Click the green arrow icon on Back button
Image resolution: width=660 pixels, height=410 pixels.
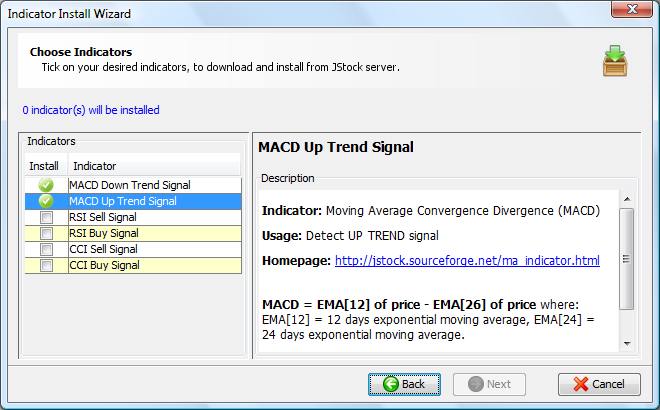click(x=391, y=384)
